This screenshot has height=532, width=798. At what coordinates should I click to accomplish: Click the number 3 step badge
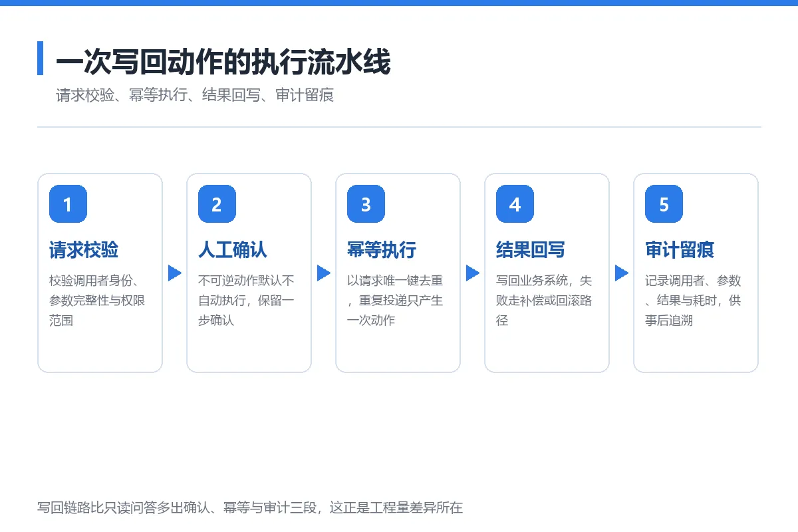point(366,204)
